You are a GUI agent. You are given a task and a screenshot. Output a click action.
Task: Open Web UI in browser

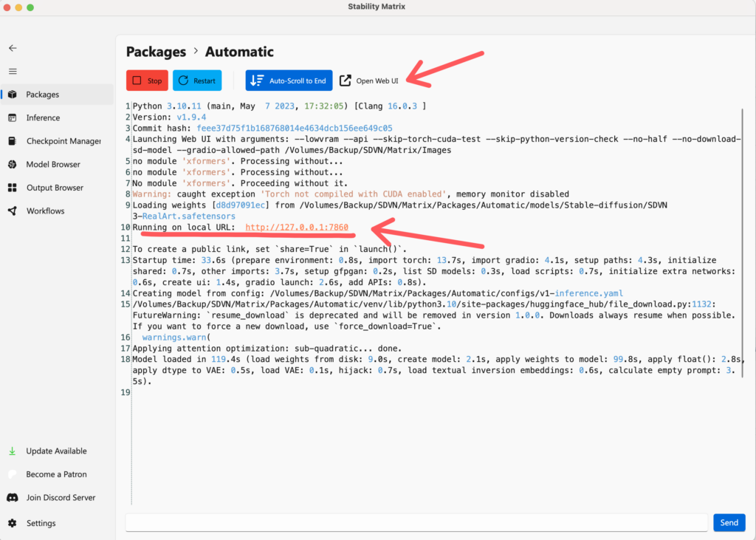point(369,81)
